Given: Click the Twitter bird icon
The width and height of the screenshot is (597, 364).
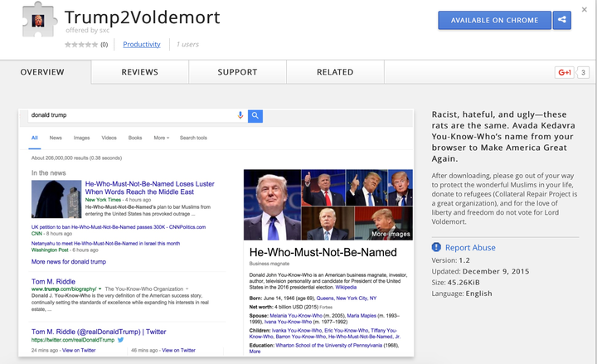Looking at the screenshot, I should 121,340.
